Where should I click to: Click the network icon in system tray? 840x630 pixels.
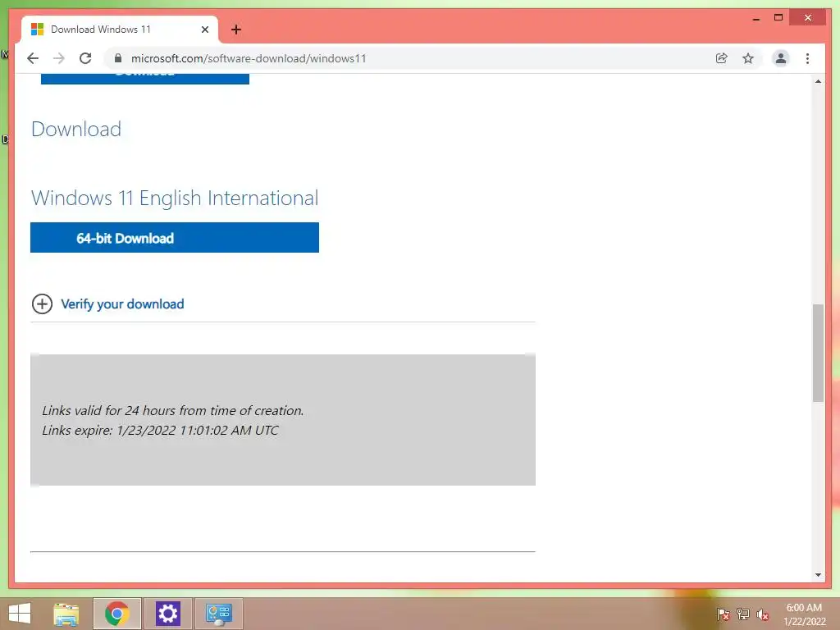coord(743,614)
